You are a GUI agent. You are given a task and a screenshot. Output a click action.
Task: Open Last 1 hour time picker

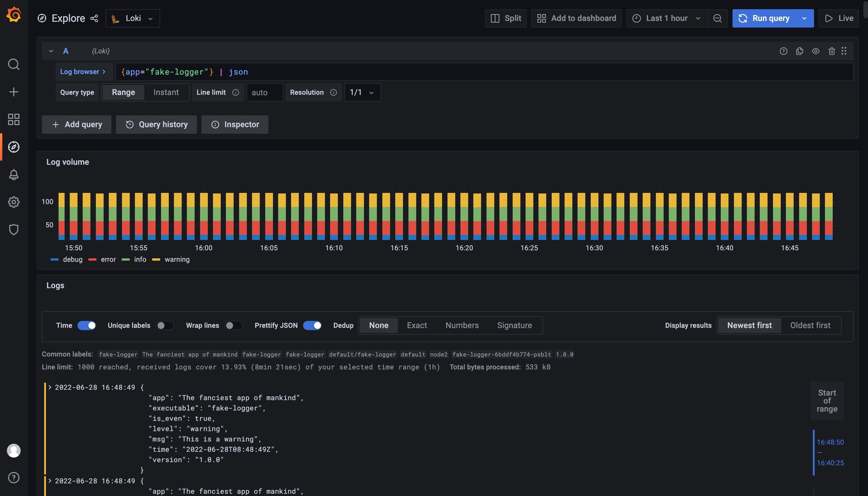666,18
